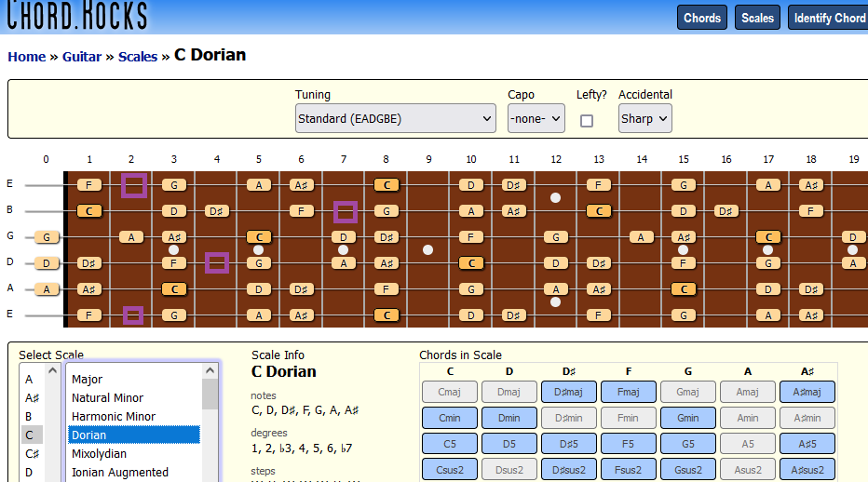Select root note A♯ in list
The image size is (868, 482).
click(32, 398)
